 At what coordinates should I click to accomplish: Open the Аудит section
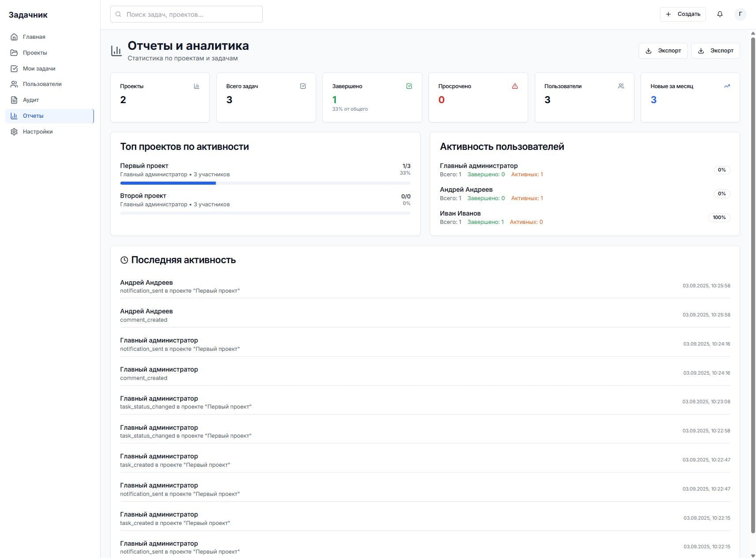[x=31, y=100]
